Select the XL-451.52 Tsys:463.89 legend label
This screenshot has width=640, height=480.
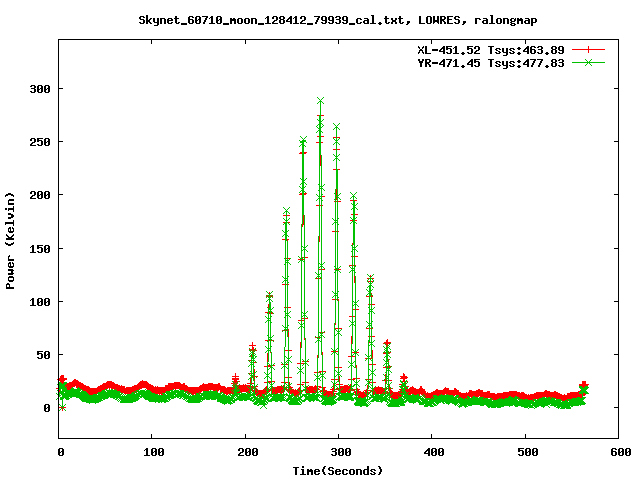pos(491,50)
